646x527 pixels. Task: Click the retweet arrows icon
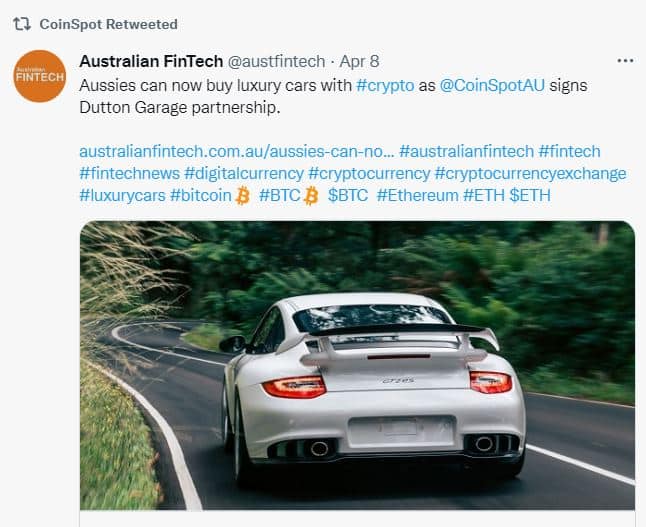[x=21, y=24]
